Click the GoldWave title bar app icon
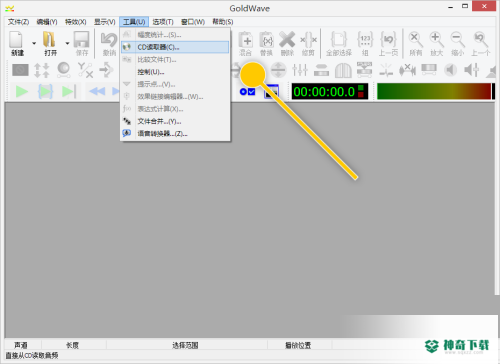 click(x=10, y=8)
